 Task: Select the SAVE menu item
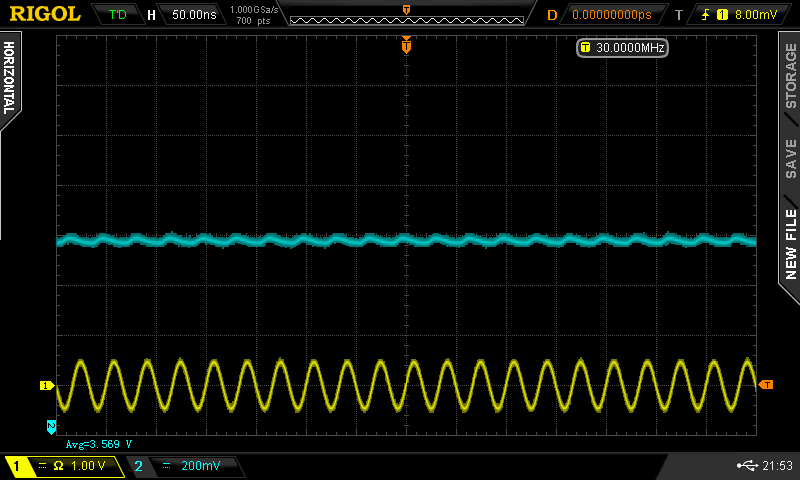[790, 159]
